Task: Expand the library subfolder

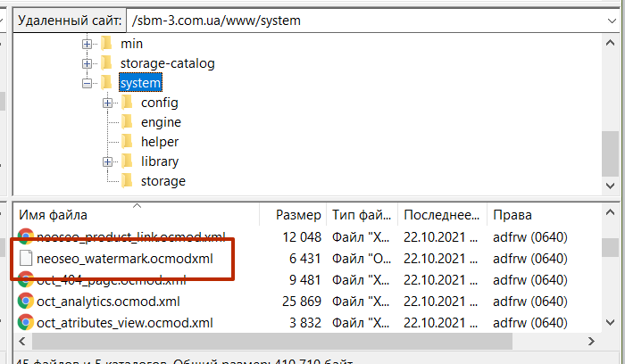Action: (107, 161)
